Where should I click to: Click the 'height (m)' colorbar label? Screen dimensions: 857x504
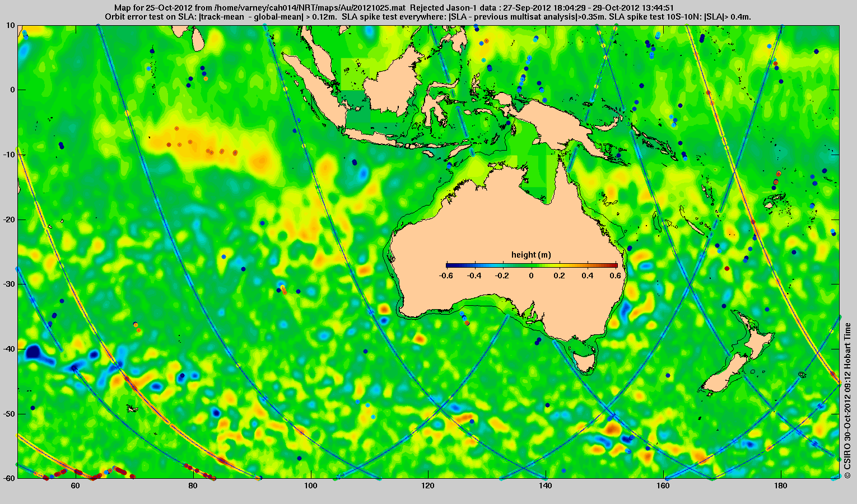(531, 255)
